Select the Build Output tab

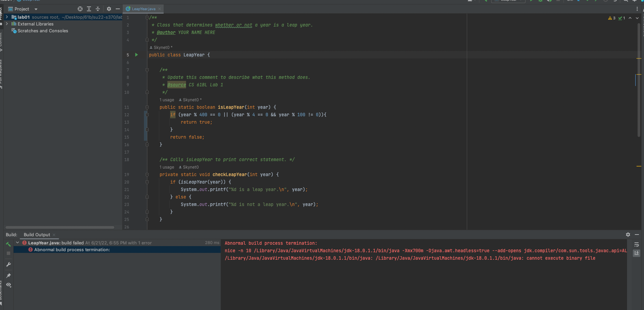[x=37, y=235]
